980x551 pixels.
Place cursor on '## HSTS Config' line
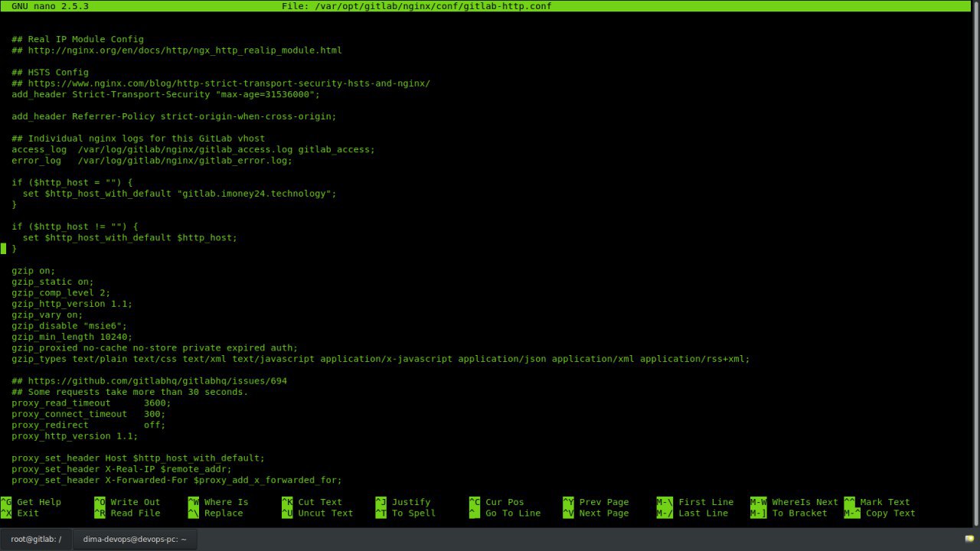click(x=50, y=73)
